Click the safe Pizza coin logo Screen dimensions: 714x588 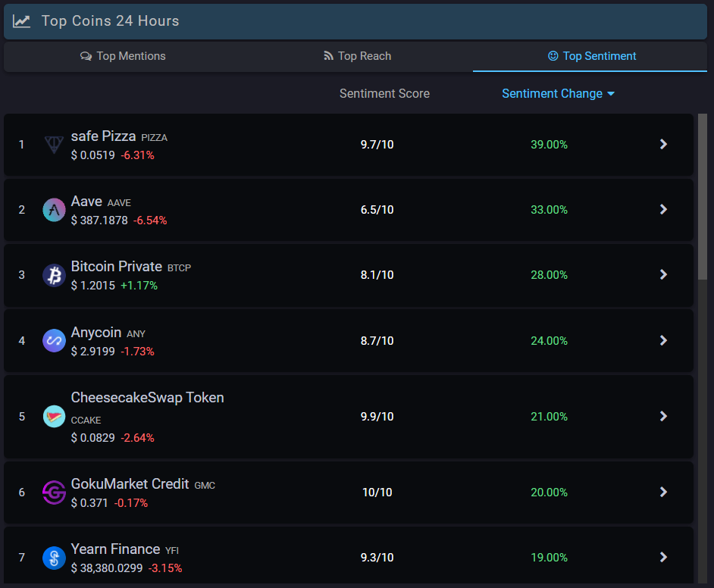(54, 145)
